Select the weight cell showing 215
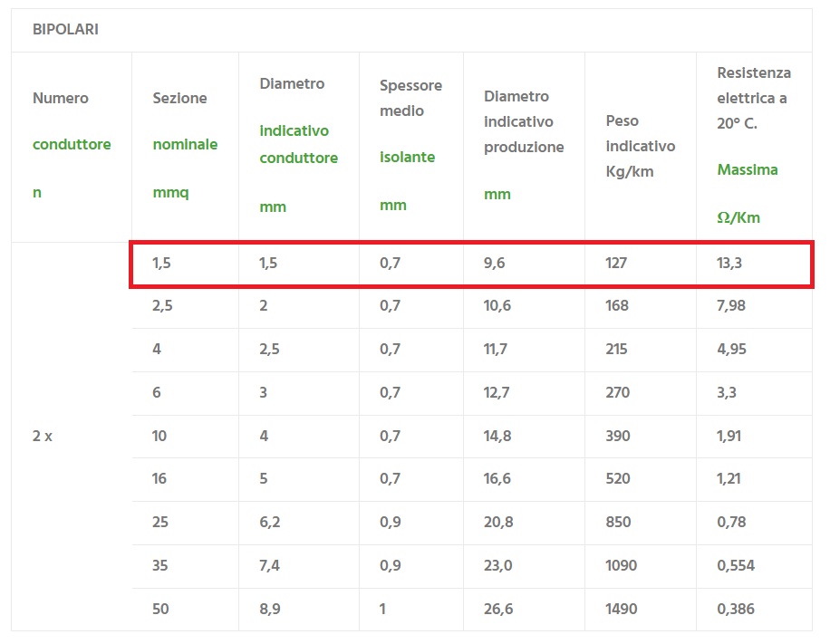Viewport: 830px width, 644px height. tap(617, 349)
